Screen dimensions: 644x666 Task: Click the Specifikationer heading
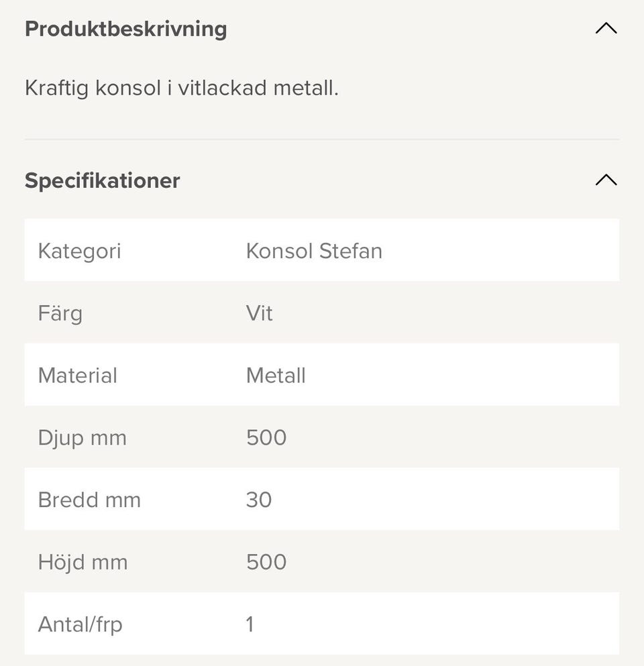pos(103,180)
